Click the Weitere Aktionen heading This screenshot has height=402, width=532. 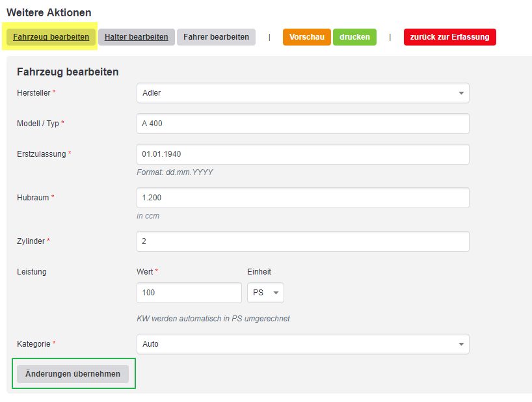coord(49,12)
